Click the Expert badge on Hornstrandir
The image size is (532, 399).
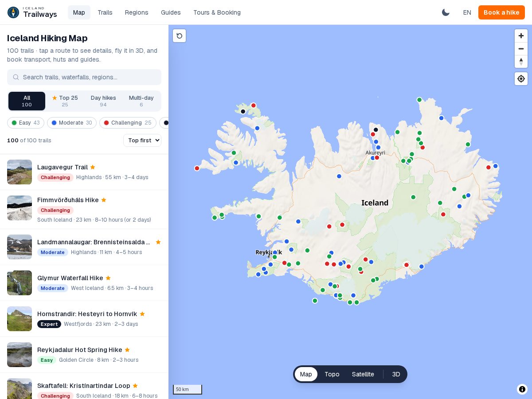[x=49, y=324]
